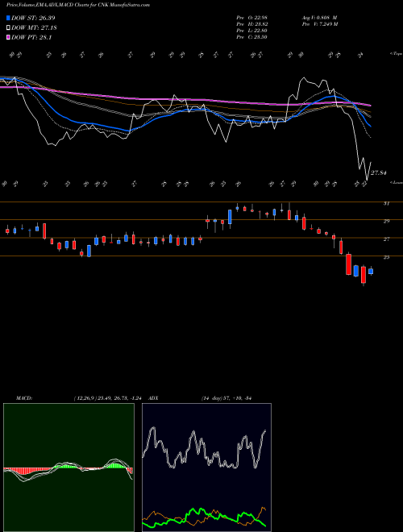Click the 'MACD:' panel heading

23,398
